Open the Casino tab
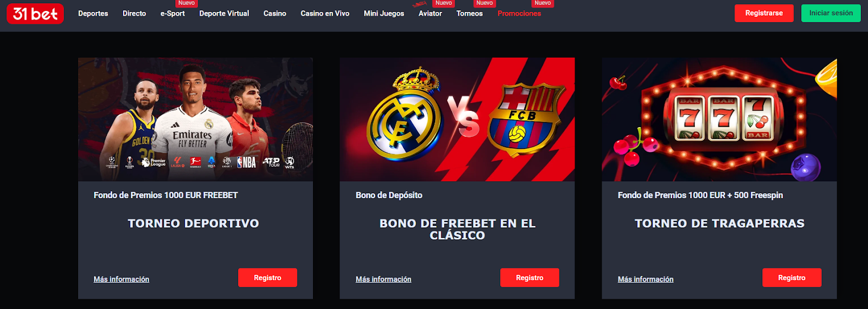Viewport: 868px width, 309px height. [275, 14]
